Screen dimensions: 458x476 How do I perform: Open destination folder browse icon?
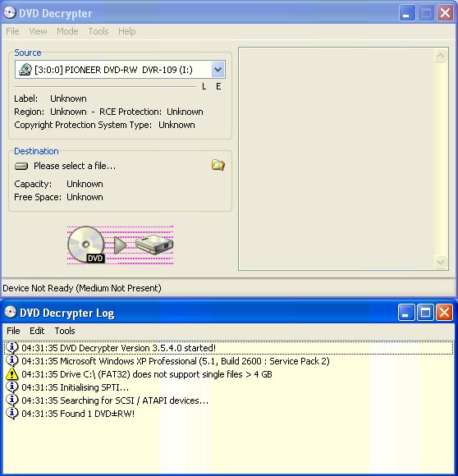pyautogui.click(x=218, y=165)
